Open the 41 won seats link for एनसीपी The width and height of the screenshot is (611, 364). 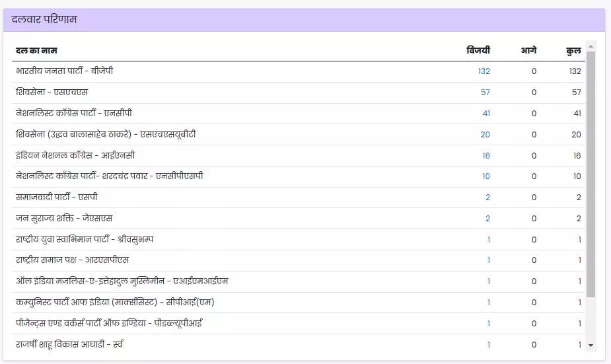coord(486,114)
